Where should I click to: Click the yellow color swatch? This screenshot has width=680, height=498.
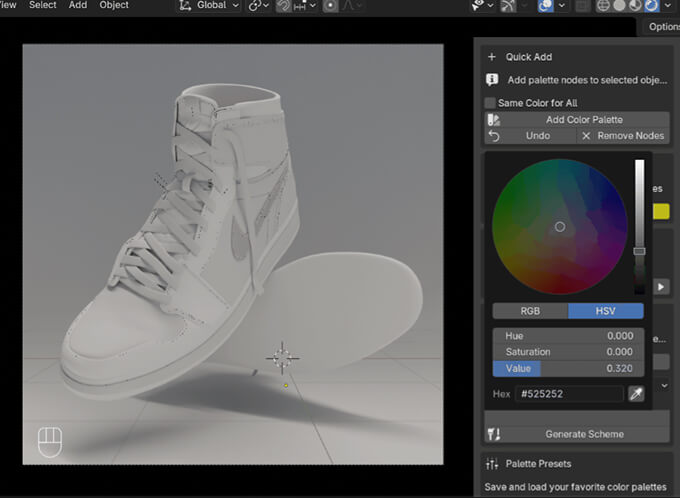tap(661, 211)
